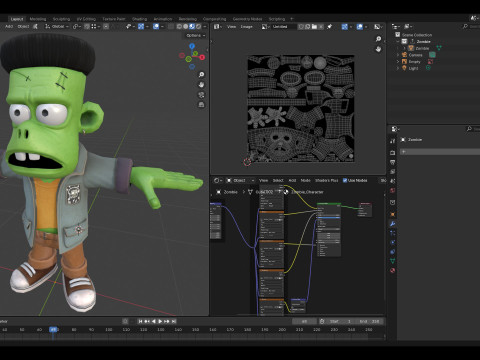Open the UV editor's editor type dropdown
The image size is (480, 360).
click(x=217, y=26)
